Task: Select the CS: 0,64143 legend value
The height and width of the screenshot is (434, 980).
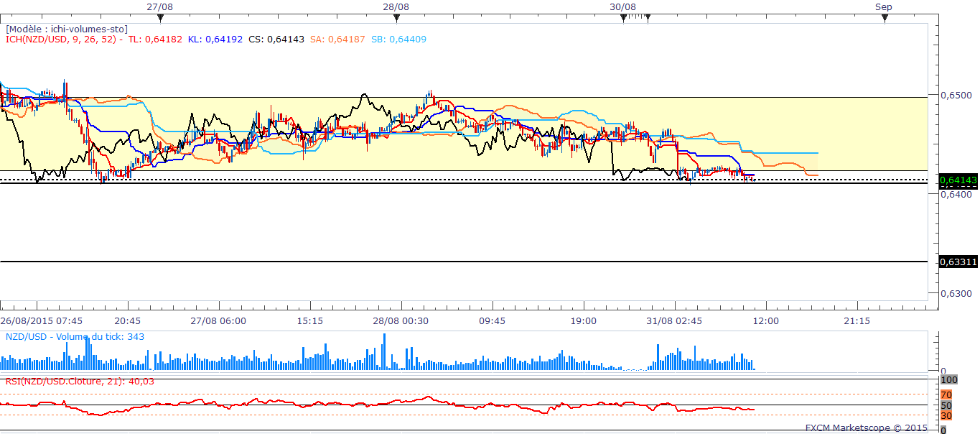Action: 276,39
